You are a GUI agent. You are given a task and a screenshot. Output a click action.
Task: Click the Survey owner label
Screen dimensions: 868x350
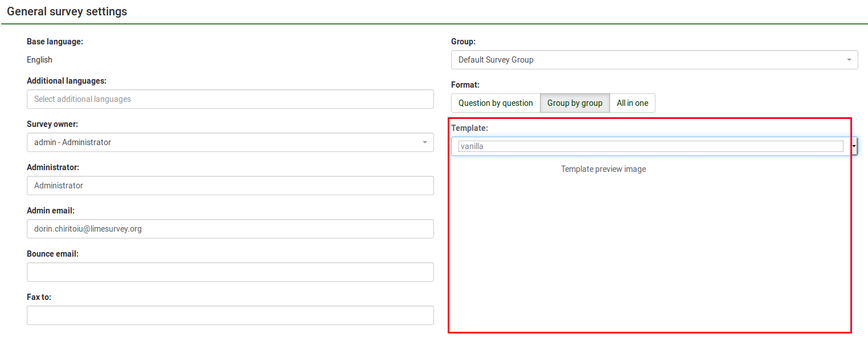[52, 124]
